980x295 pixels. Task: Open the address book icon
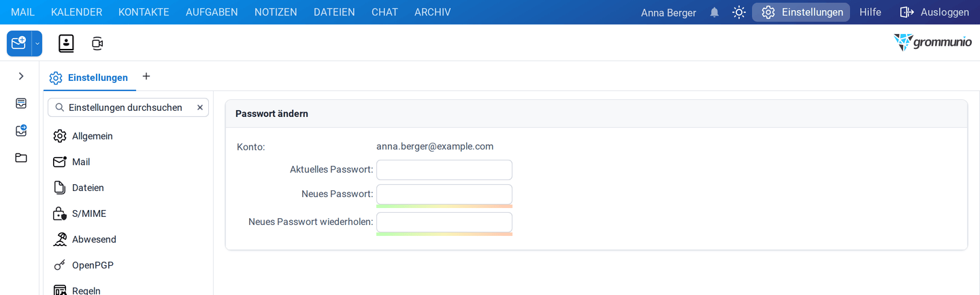(x=66, y=44)
